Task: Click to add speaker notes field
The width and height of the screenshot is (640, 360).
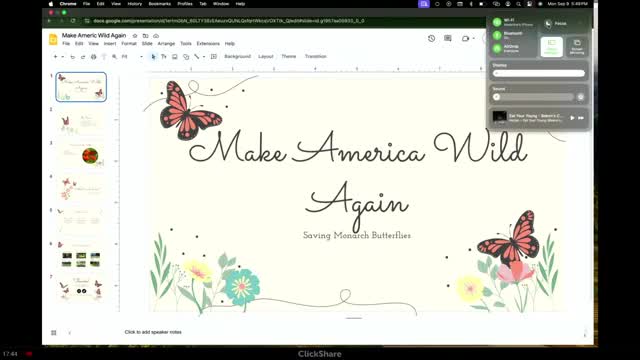Action: [x=153, y=332]
